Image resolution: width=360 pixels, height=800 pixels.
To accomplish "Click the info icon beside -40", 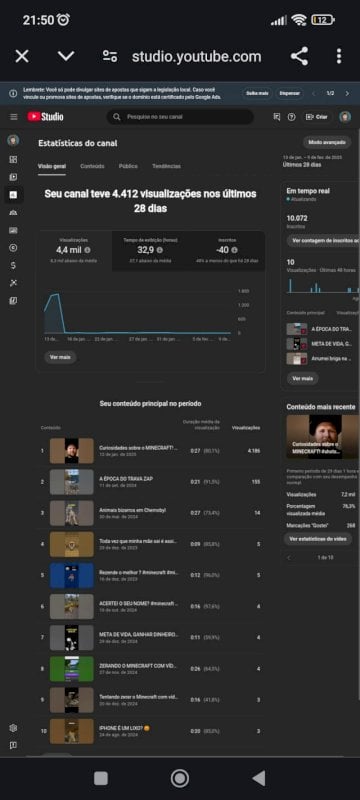I will coord(234,250).
